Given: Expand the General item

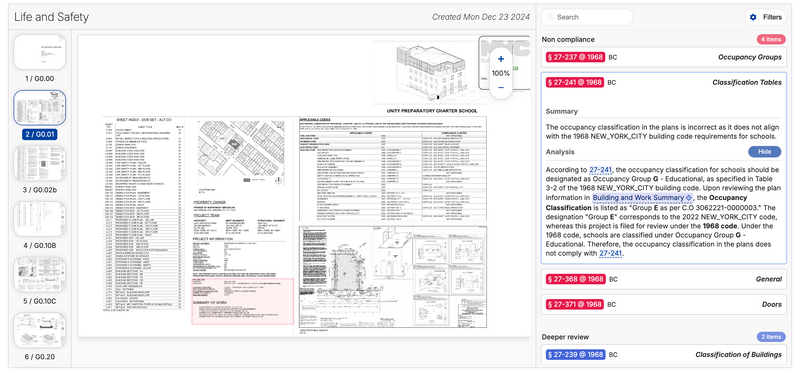Looking at the screenshot, I should [x=664, y=279].
